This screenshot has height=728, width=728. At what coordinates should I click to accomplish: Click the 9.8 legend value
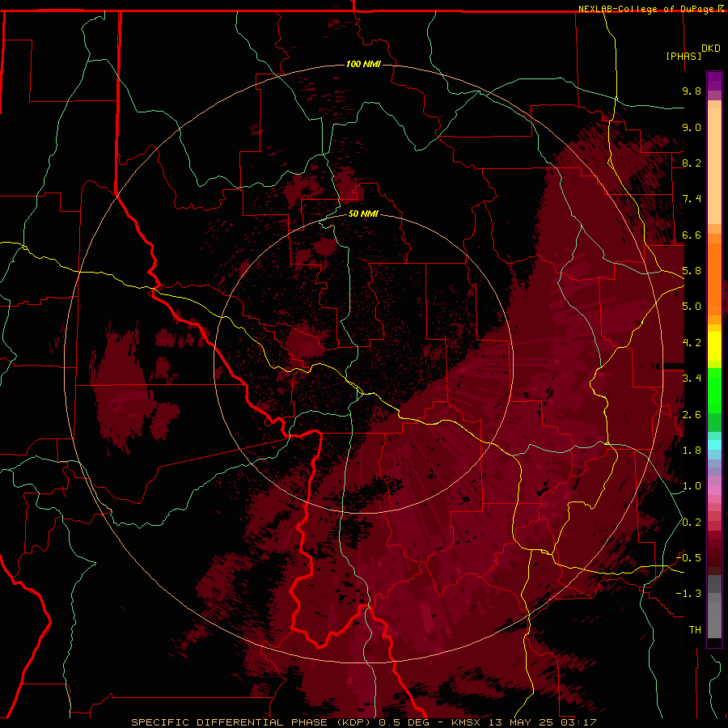click(692, 91)
